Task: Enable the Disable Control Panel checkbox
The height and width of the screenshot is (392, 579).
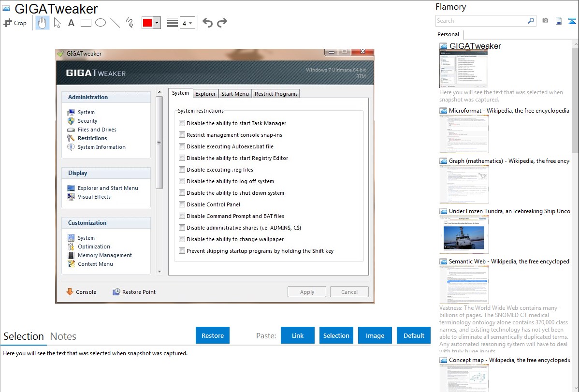Action: (x=182, y=204)
